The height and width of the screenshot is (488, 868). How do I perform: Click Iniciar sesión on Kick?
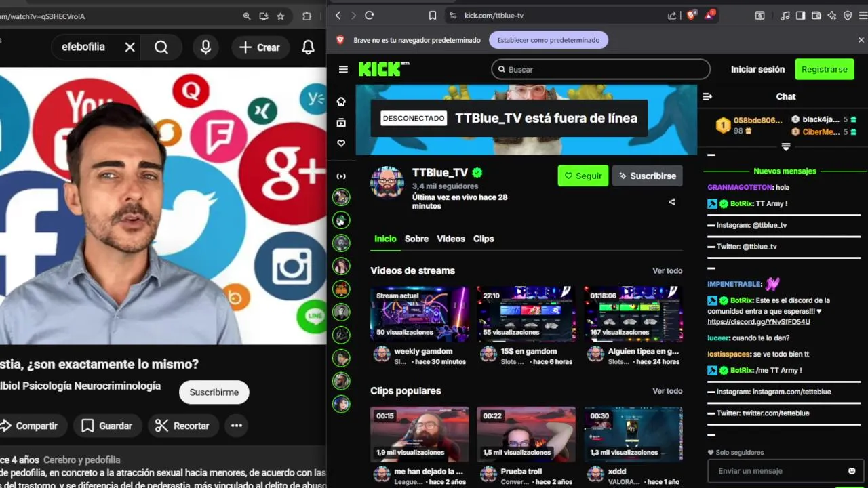[x=757, y=69]
